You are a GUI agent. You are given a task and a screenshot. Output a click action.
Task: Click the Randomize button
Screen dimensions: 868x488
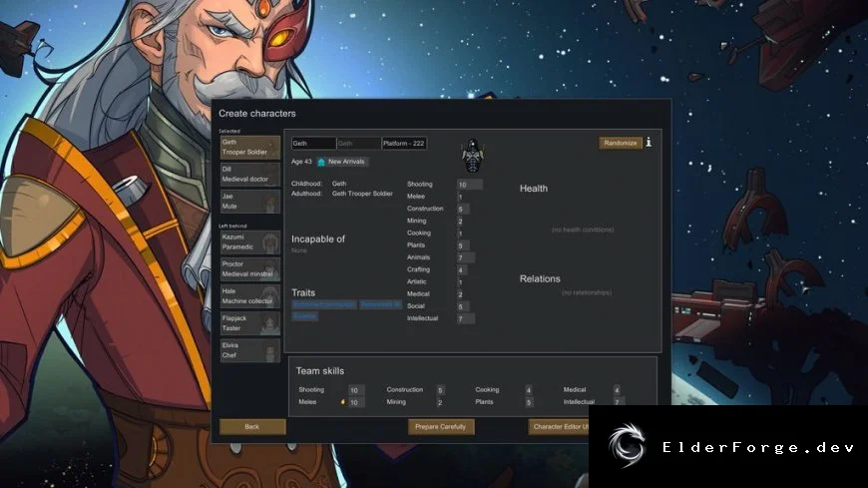click(x=620, y=143)
